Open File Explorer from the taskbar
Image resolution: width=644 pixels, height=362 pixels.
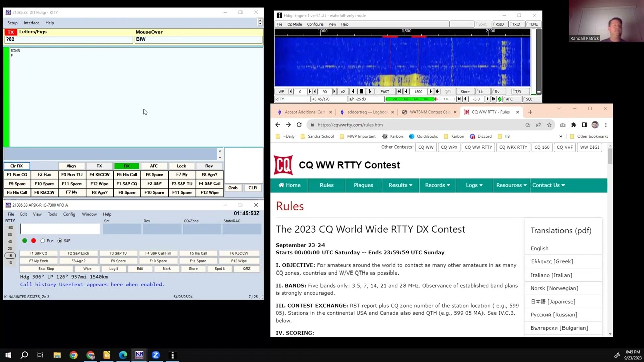57,355
